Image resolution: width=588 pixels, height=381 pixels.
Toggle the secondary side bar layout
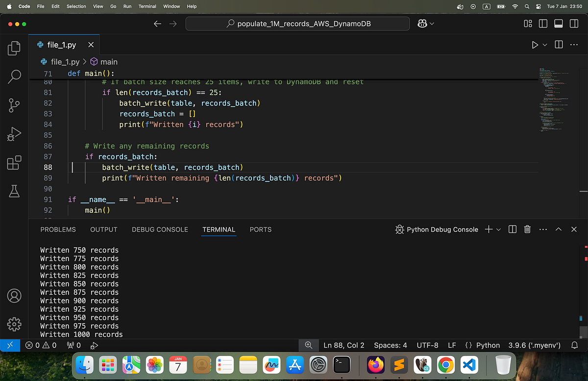[x=573, y=24]
